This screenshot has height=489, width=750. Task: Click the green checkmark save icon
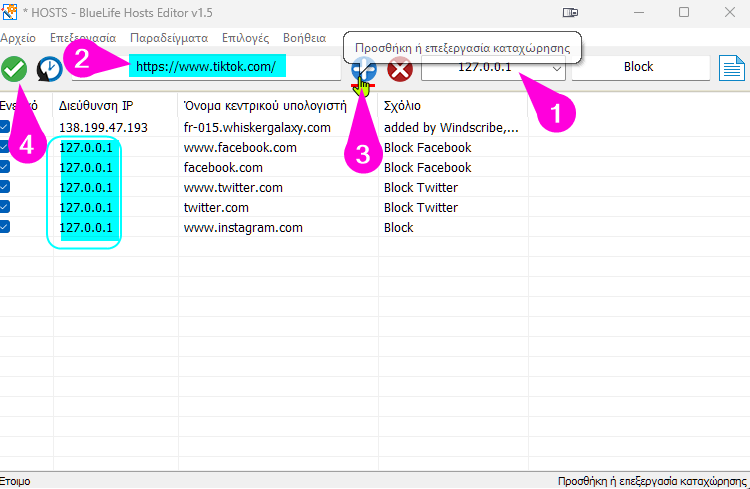pyautogui.click(x=14, y=69)
